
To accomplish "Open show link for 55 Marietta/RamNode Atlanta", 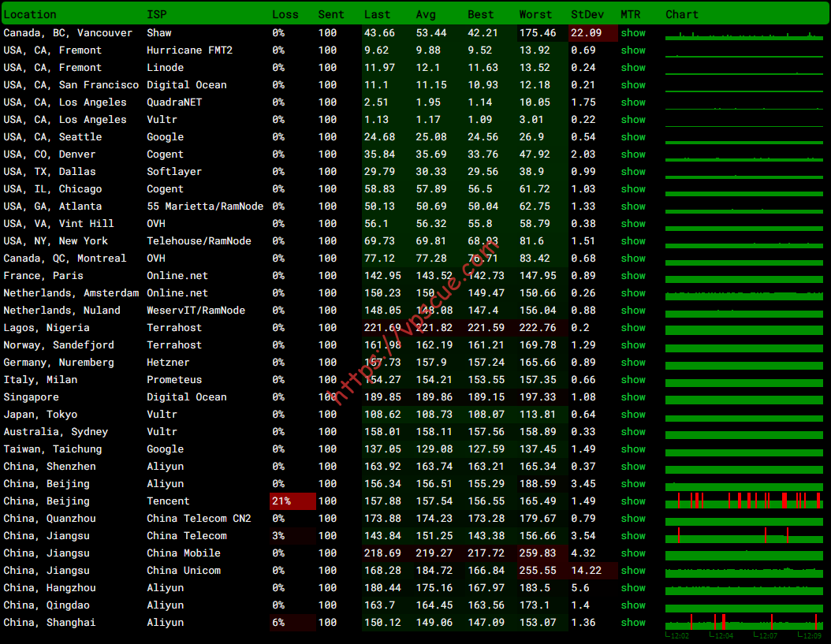I will click(x=633, y=207).
